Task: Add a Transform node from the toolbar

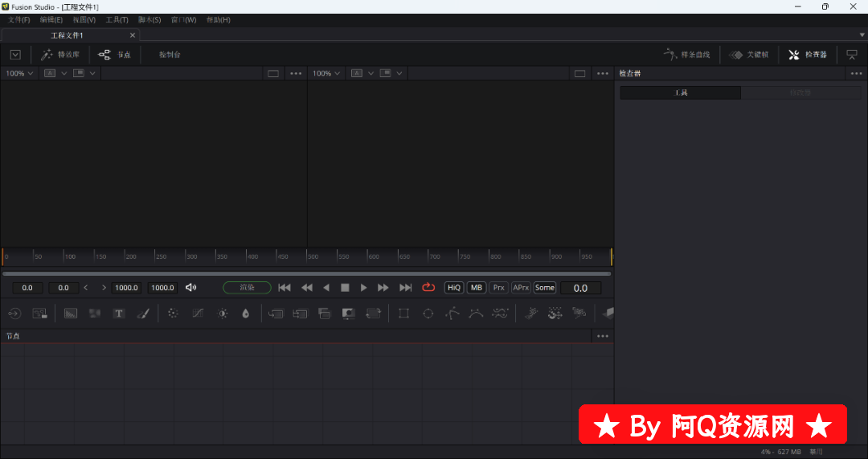Action: [373, 314]
